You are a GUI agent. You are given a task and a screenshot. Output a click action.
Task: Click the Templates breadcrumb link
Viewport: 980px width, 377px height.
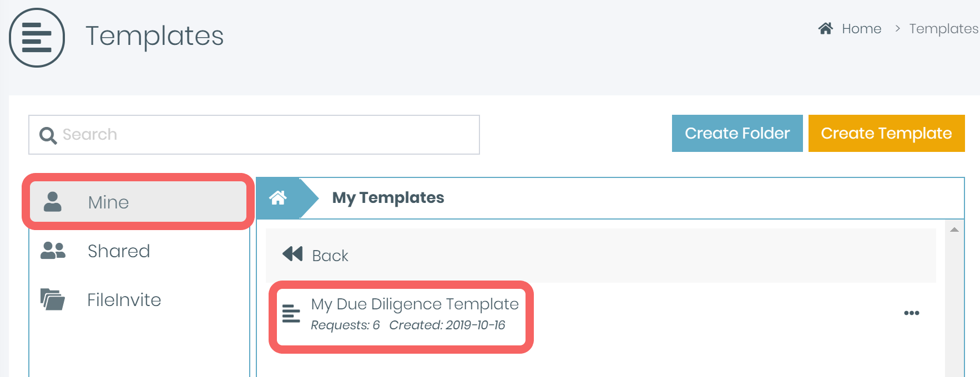tap(943, 29)
